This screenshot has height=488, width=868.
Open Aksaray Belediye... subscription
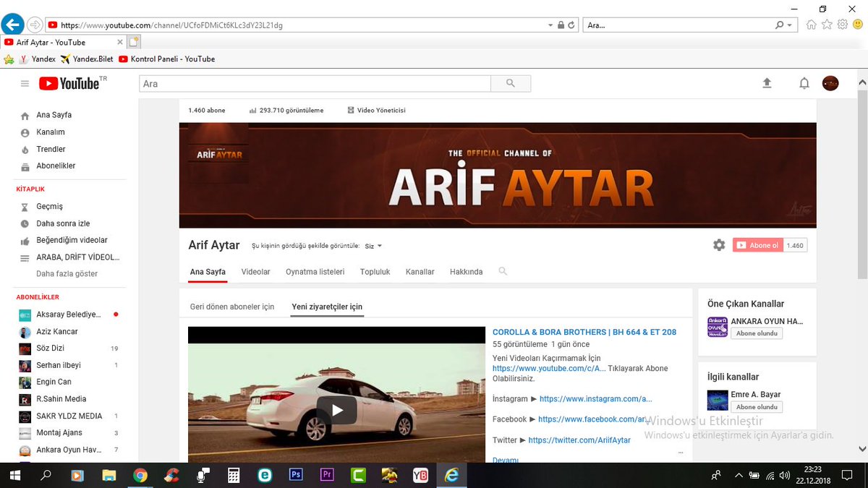tap(69, 314)
